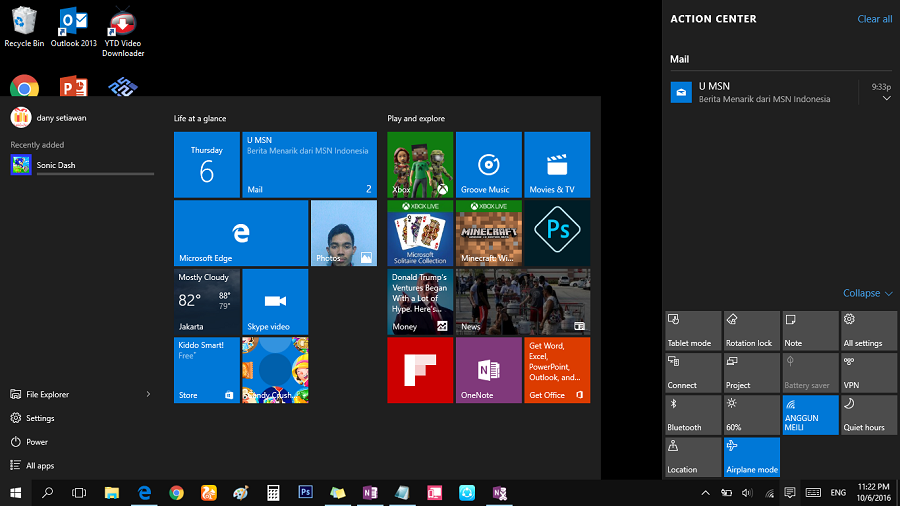Launch Groove Music tile
Screen dimensions: 900x506
(x=488, y=165)
